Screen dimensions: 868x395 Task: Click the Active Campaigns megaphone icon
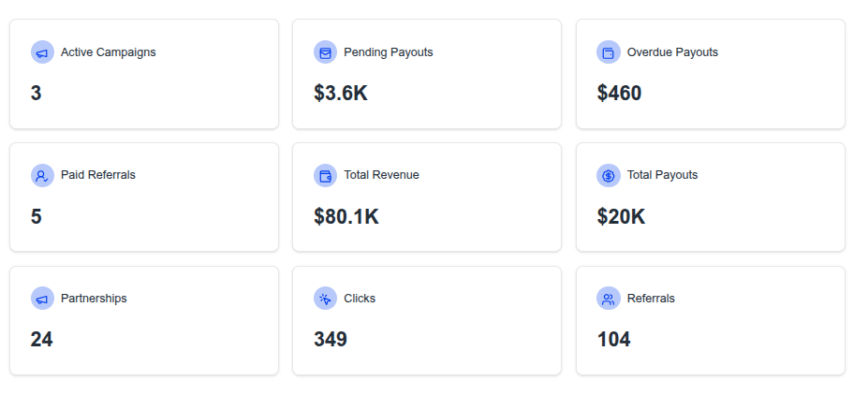point(42,52)
